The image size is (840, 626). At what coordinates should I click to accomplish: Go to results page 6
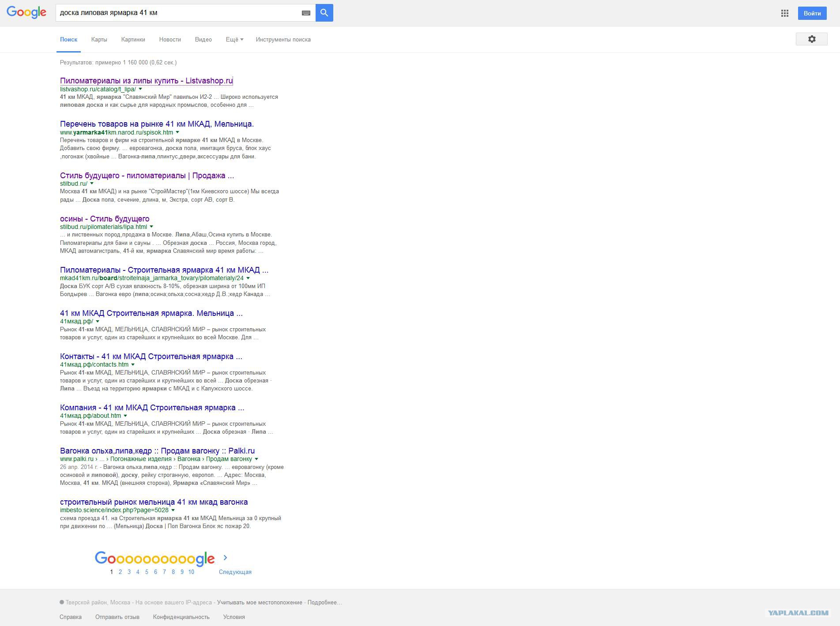(155, 572)
